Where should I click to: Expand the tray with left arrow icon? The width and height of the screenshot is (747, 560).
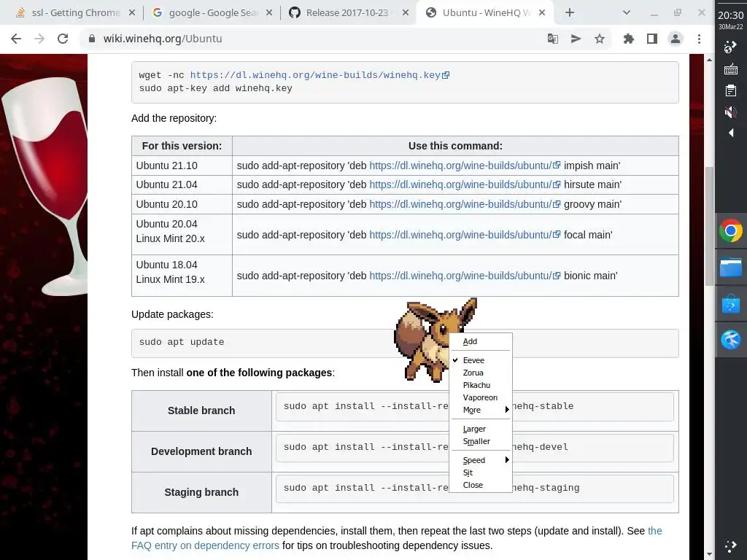[731, 133]
